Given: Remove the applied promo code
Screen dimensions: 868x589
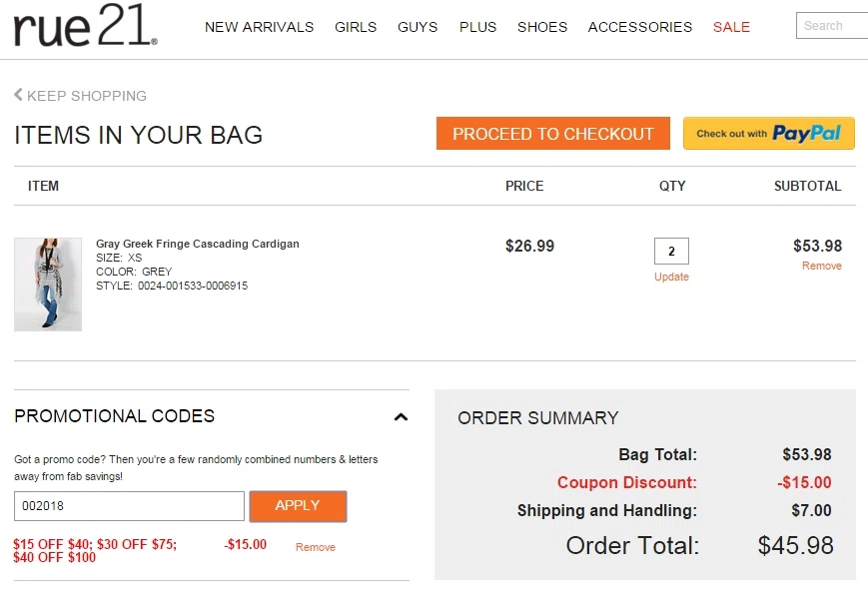Looking at the screenshot, I should click(315, 547).
